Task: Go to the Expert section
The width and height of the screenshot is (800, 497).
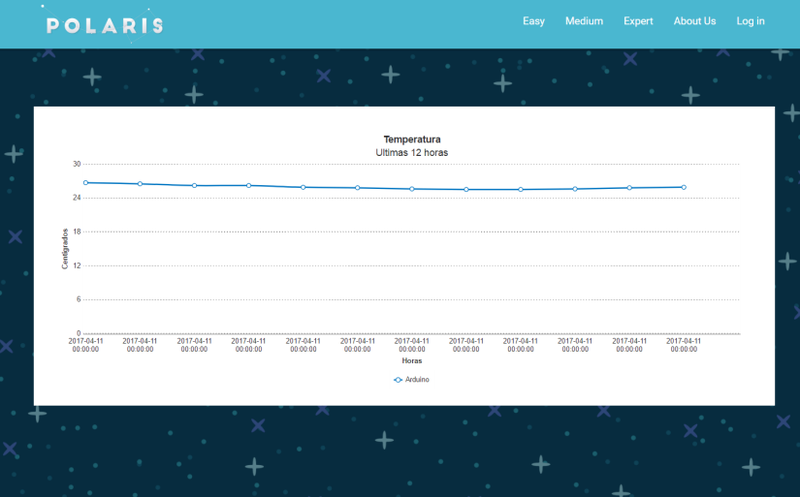Action: (x=638, y=21)
